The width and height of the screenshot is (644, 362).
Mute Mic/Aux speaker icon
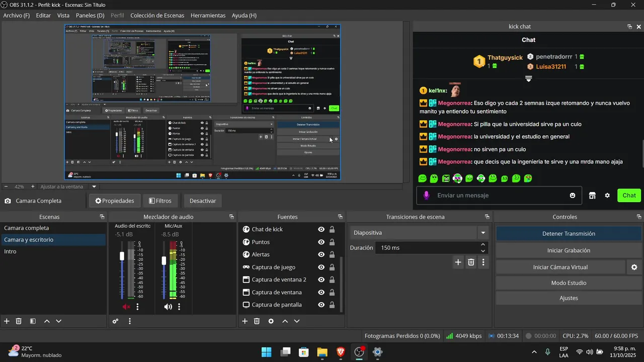point(168,307)
